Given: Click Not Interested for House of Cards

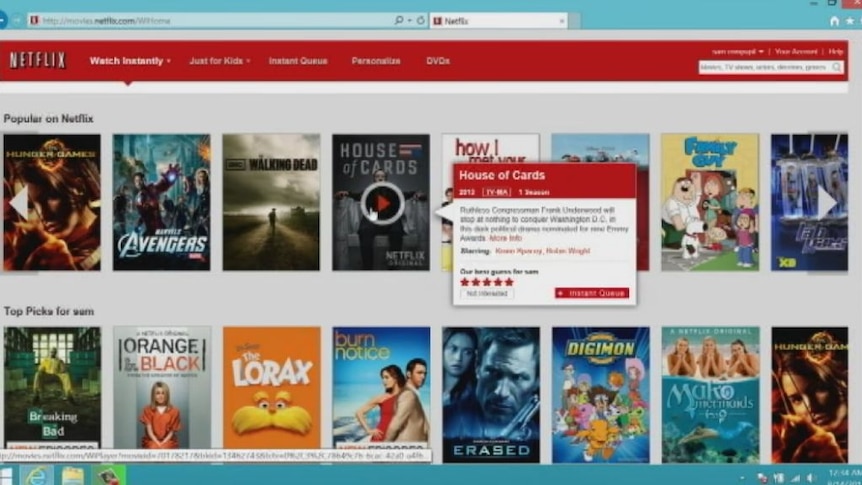Looking at the screenshot, I should [487, 294].
